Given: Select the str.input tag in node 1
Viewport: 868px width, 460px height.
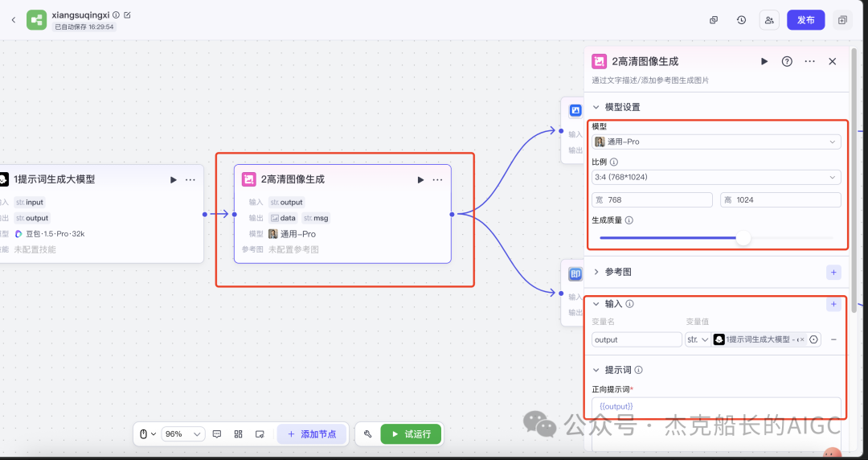Looking at the screenshot, I should [x=30, y=203].
